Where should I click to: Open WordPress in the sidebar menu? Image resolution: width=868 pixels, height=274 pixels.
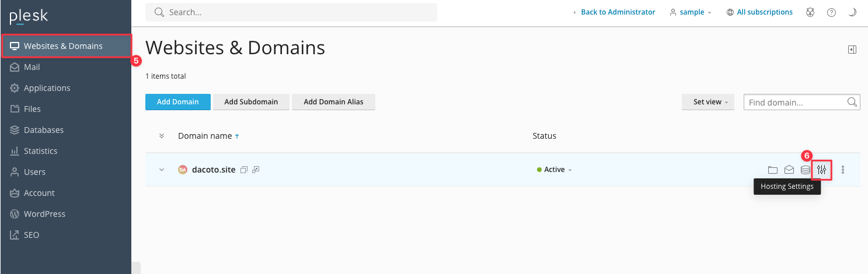click(44, 214)
